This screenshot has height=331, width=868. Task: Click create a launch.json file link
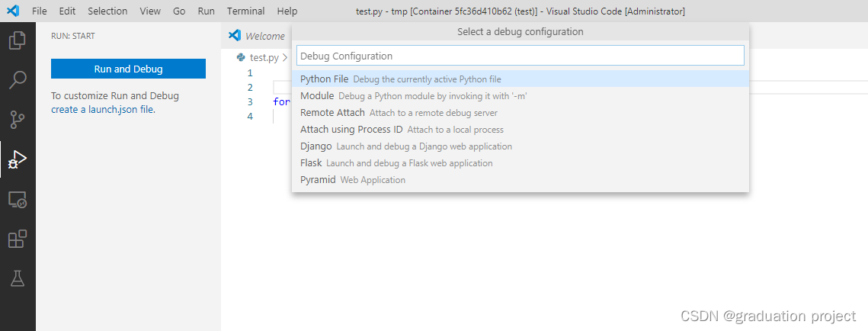tap(103, 110)
